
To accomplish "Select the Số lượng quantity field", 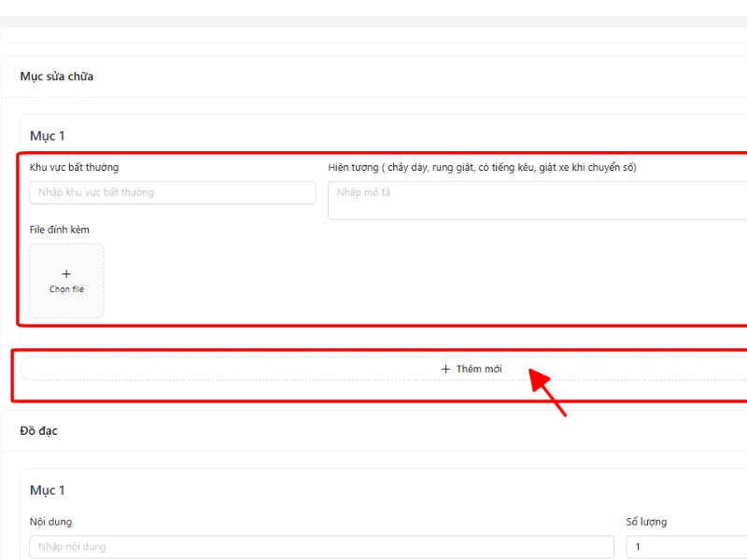I will click(x=686, y=547).
